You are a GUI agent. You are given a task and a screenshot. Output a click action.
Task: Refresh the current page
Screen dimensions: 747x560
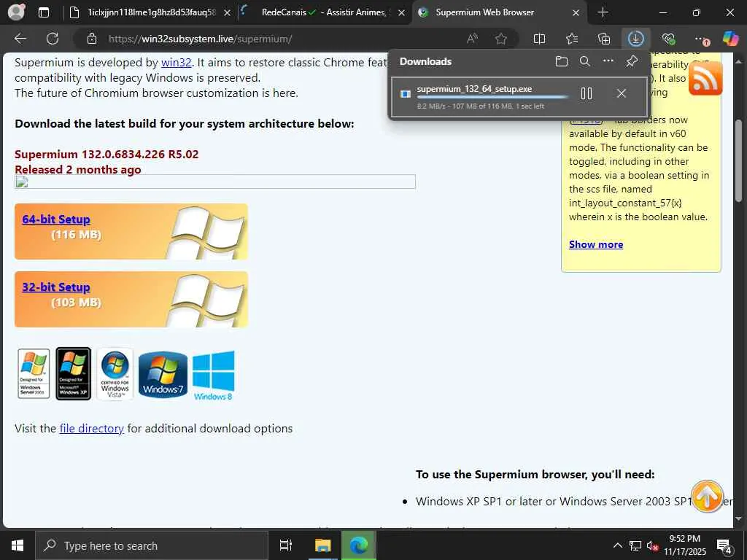53,39
